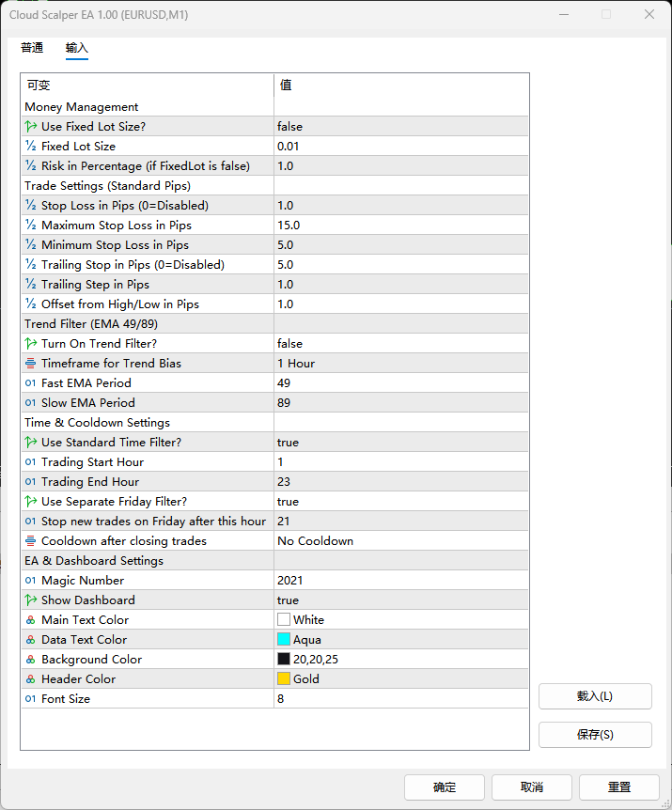Switch to the 普通 tab

(x=32, y=48)
